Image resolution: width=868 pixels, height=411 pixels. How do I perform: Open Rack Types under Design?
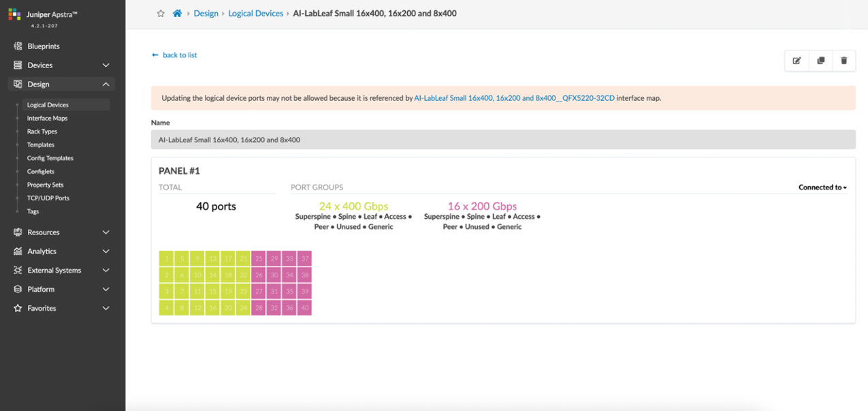click(42, 132)
